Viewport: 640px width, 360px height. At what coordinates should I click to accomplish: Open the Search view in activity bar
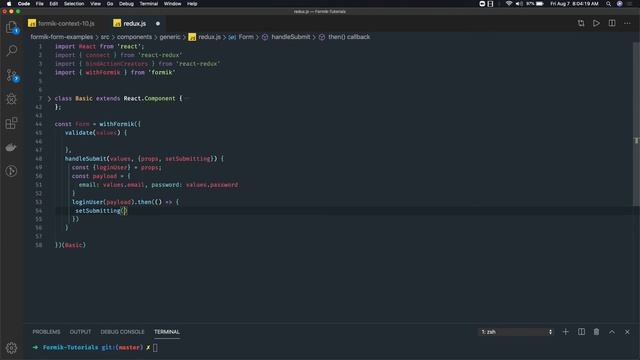(12, 50)
